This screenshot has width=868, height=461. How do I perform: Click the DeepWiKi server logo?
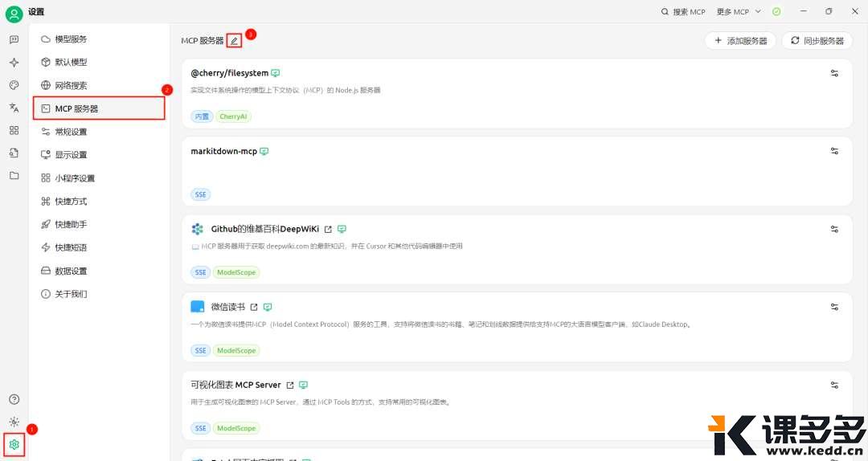pos(197,229)
